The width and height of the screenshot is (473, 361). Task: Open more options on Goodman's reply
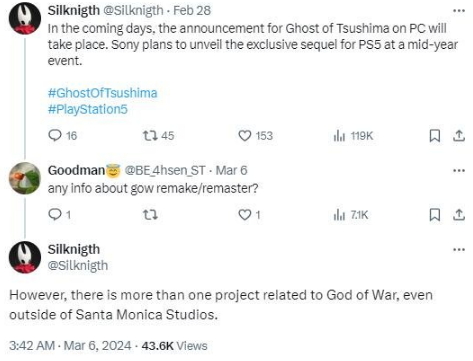pyautogui.click(x=459, y=171)
